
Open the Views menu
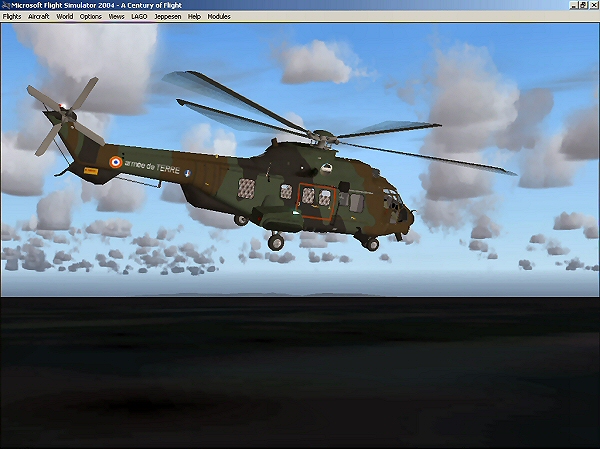117,17
